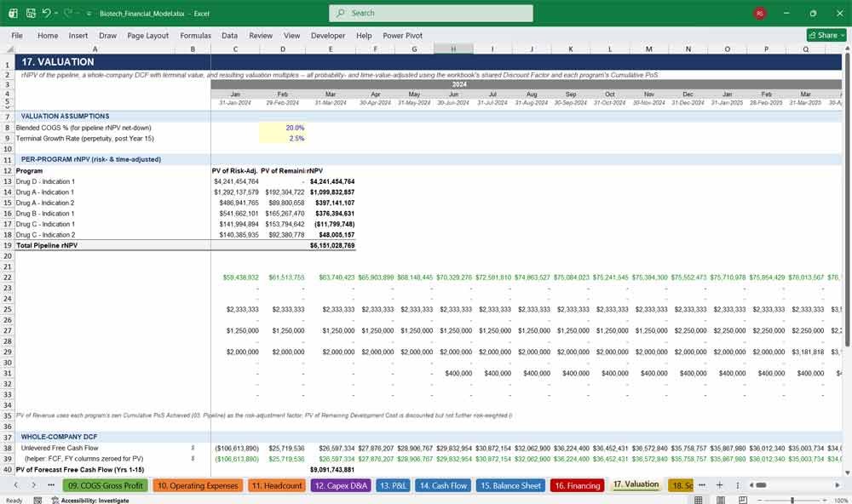Click the Select All corner triangle
The height and width of the screenshot is (504, 852).
[x=9, y=49]
